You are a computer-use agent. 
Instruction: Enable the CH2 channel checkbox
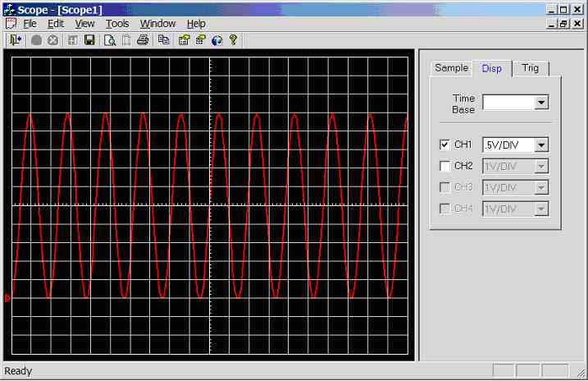click(444, 166)
